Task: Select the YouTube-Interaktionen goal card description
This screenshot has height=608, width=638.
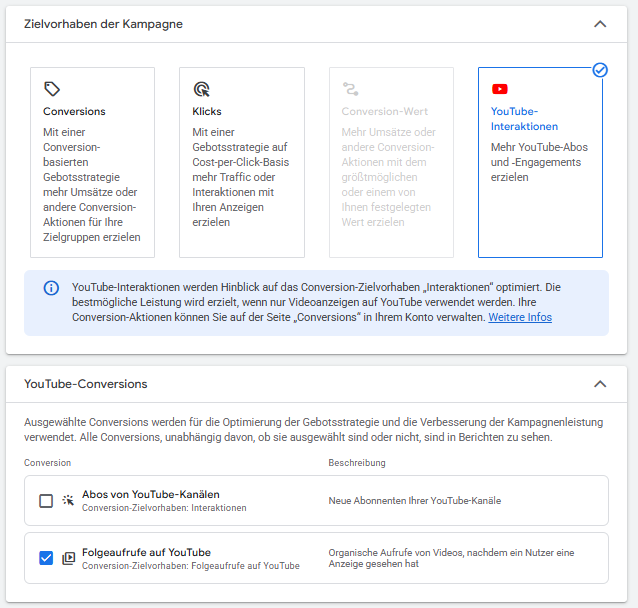Action: (x=539, y=162)
